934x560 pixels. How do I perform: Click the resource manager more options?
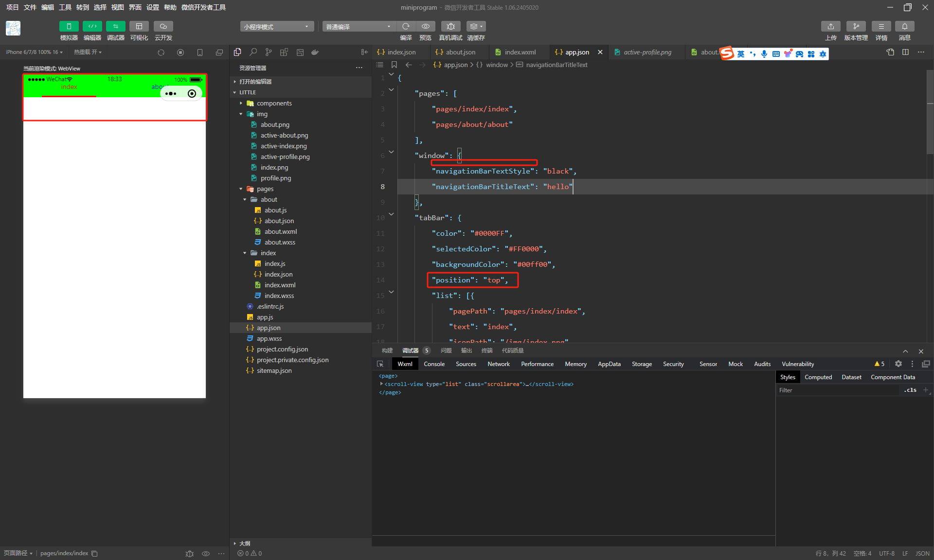(x=359, y=68)
